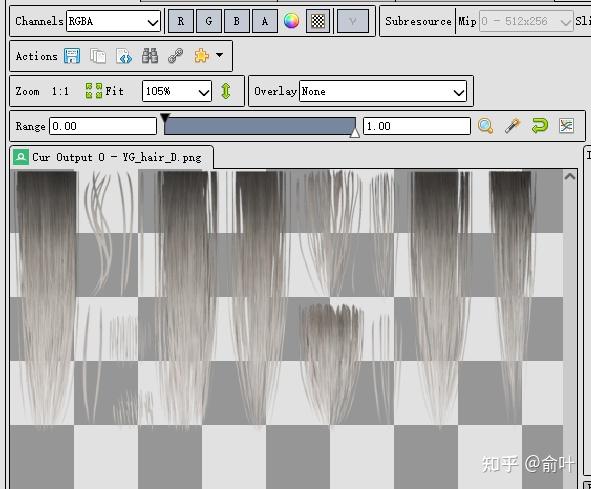591x489 pixels.
Task: Click the scrollbar up arrow
Action: click(x=570, y=176)
